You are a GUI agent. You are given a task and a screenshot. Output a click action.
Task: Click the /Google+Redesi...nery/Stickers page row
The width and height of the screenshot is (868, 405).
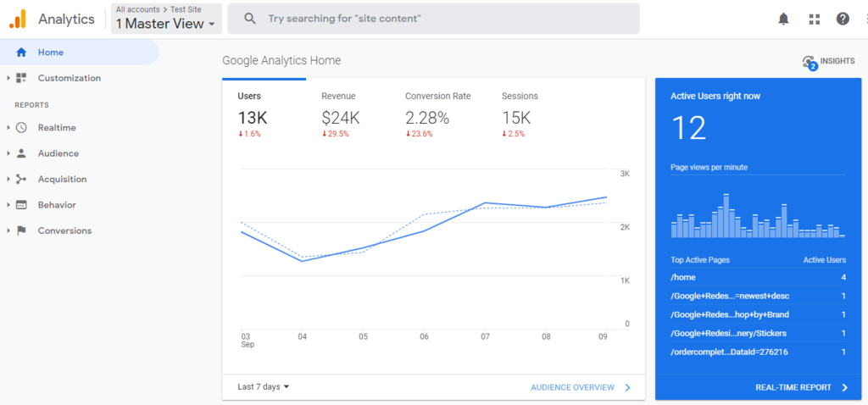pos(759,333)
